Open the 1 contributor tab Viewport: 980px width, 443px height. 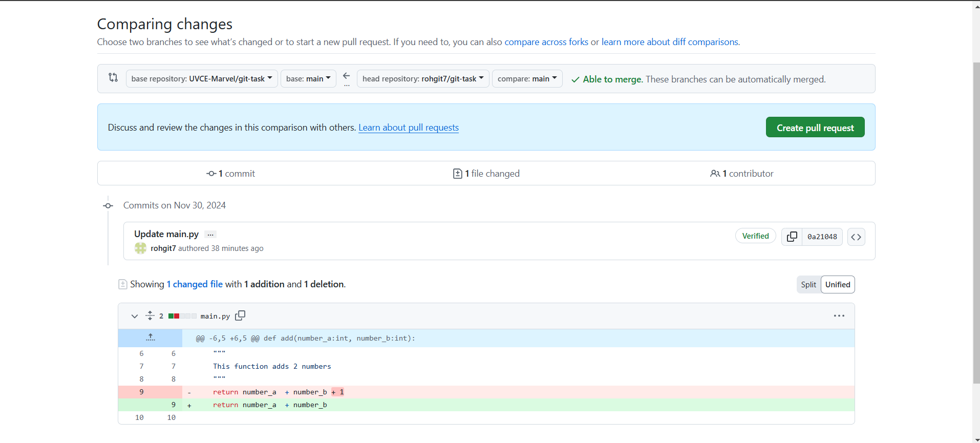point(742,174)
